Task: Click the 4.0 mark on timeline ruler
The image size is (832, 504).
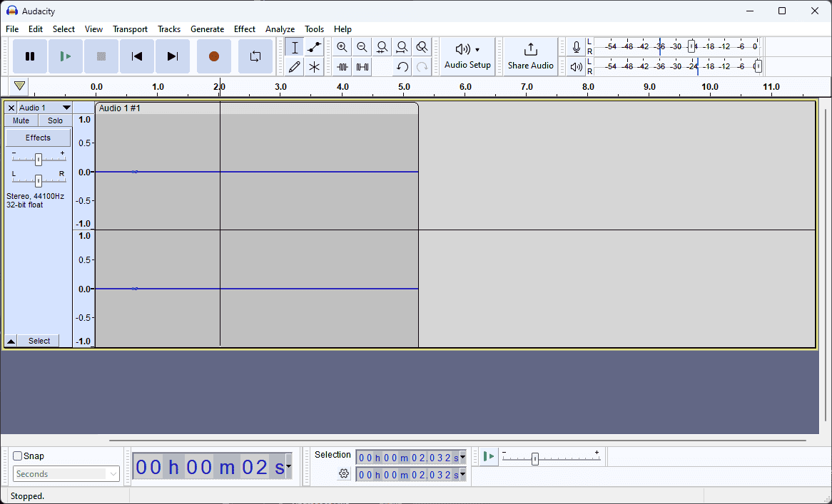Action: tap(343, 87)
